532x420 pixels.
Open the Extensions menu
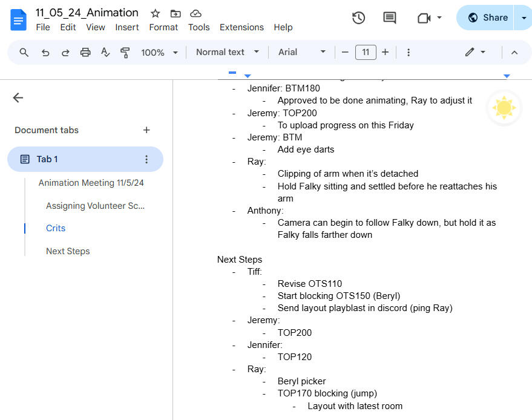pos(241,27)
